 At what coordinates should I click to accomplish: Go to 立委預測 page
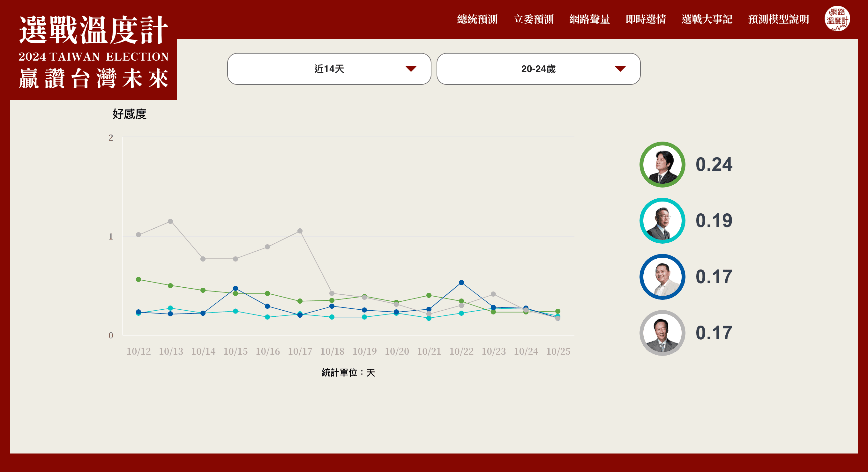[533, 19]
